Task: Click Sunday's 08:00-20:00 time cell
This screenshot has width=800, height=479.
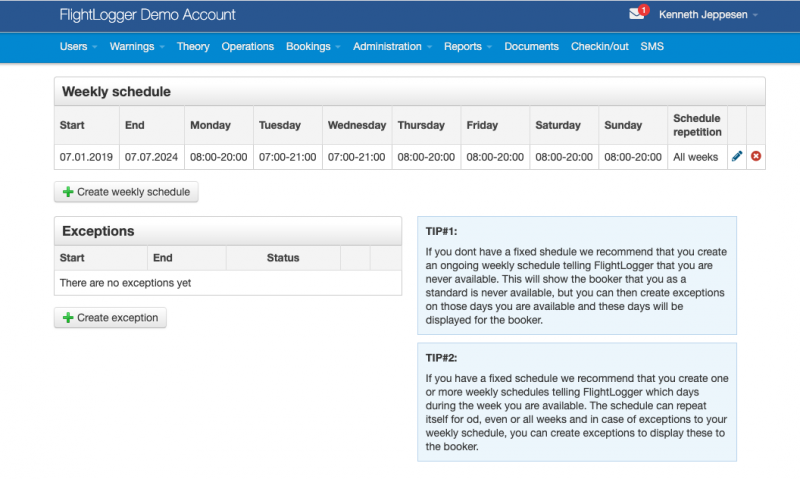Action: 633,157
